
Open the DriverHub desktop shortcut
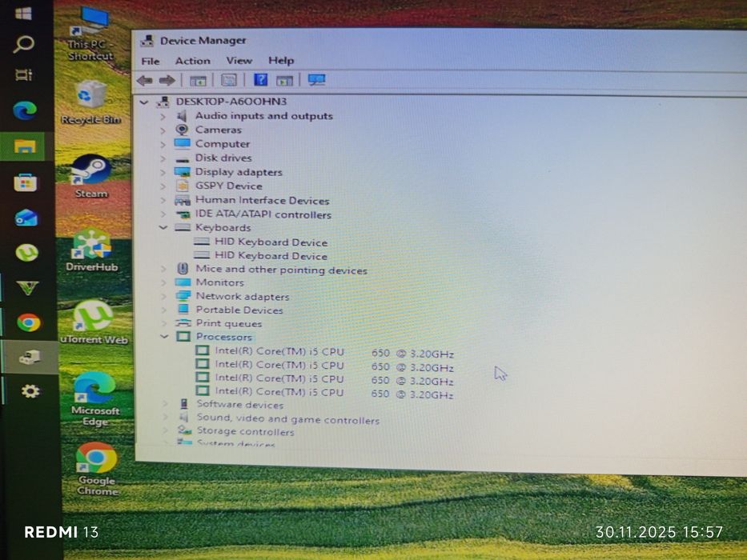pos(92,250)
